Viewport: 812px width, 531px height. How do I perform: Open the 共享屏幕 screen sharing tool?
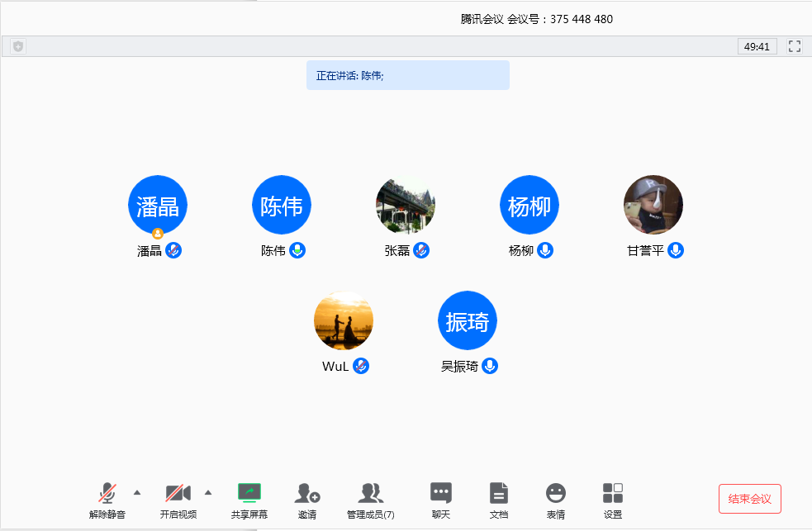click(249, 500)
